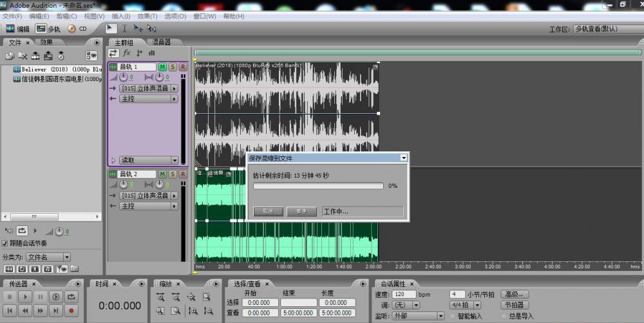This screenshot has width=644, height=323.
Task: Open Track 1 output 主控 dropdown
Action: pos(149,99)
